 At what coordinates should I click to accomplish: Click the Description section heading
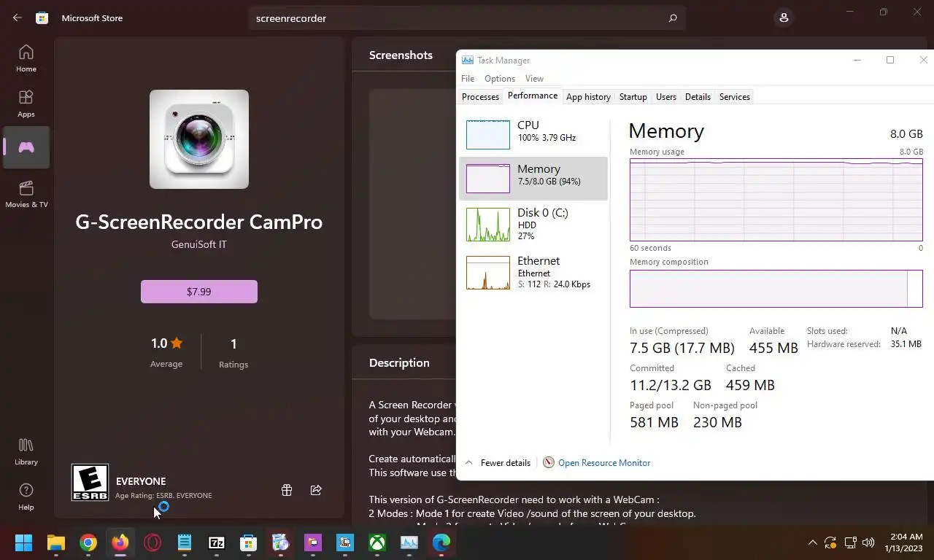pyautogui.click(x=399, y=363)
